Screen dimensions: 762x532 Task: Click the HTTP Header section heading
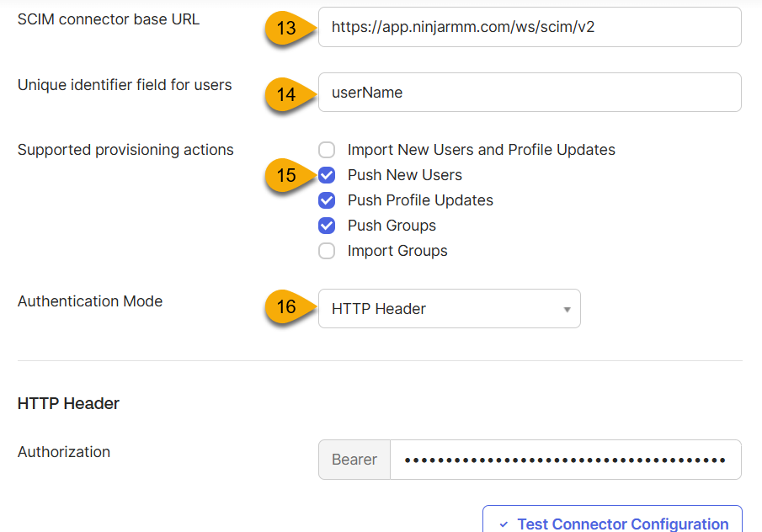[x=69, y=403]
